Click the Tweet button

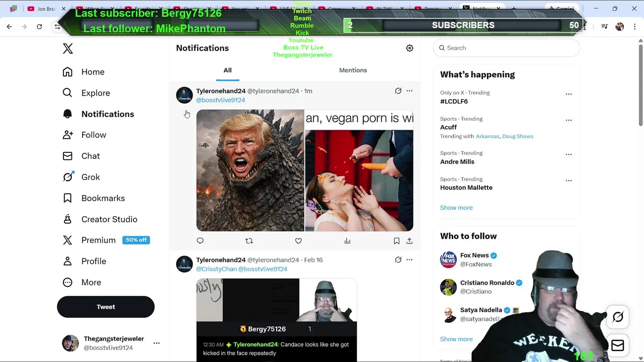point(106,307)
